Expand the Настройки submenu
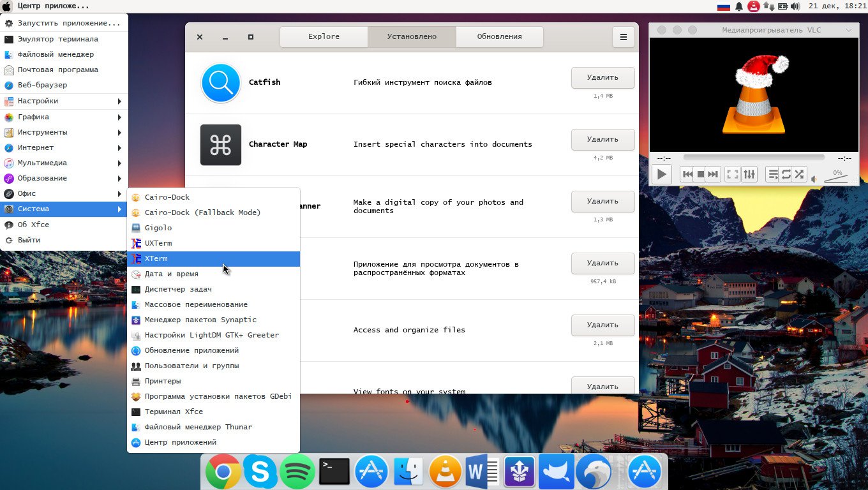Viewport: 868px width, 490px height. coord(64,101)
